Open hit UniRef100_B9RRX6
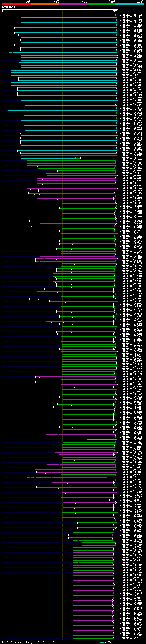The height and width of the screenshot is (644, 146). [131, 15]
